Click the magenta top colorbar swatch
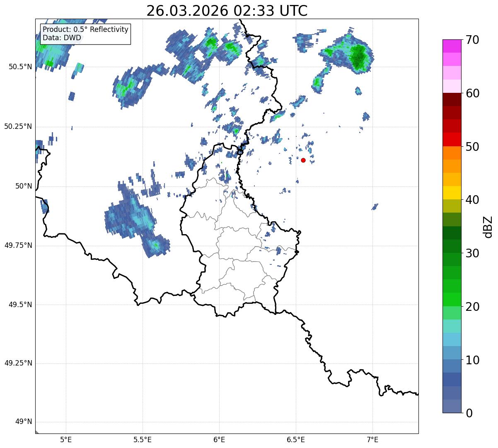The image size is (498, 448). coord(451,46)
